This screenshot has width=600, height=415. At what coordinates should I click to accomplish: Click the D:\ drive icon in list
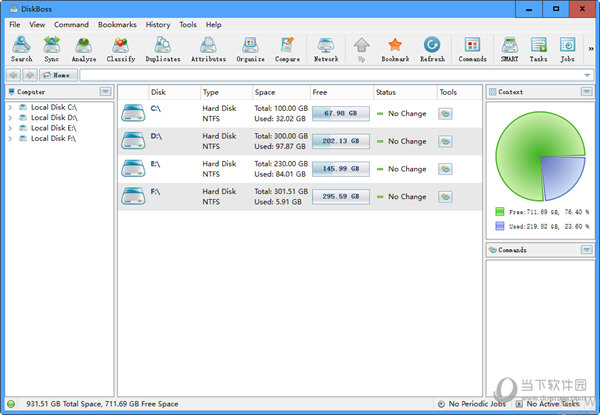coord(133,141)
